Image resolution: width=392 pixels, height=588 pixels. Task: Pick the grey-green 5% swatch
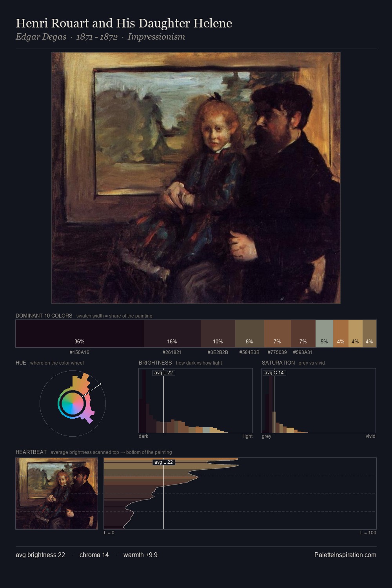(324, 334)
